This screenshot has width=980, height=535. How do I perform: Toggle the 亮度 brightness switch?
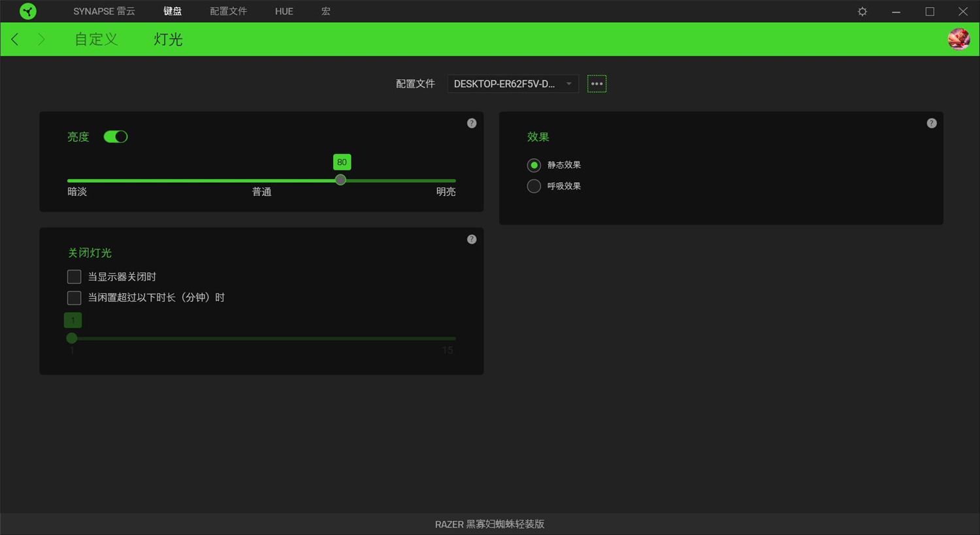116,137
